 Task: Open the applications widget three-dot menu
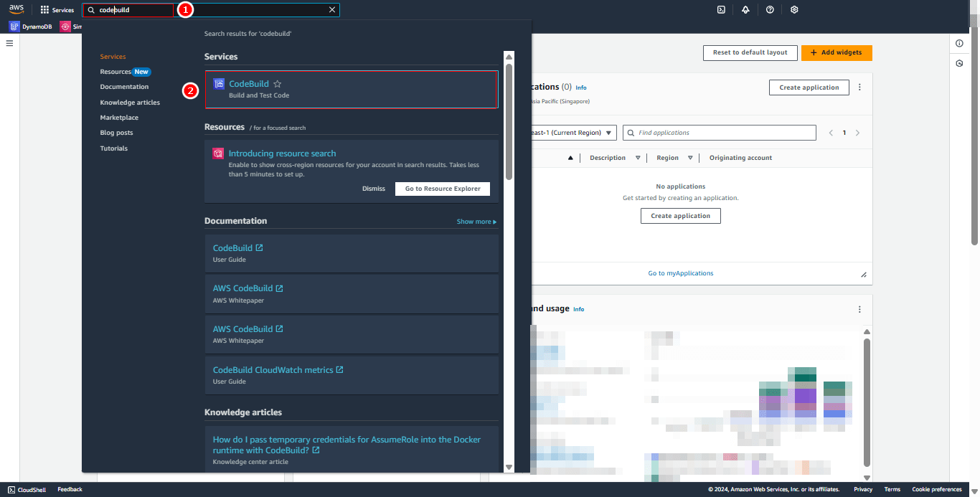[859, 87]
